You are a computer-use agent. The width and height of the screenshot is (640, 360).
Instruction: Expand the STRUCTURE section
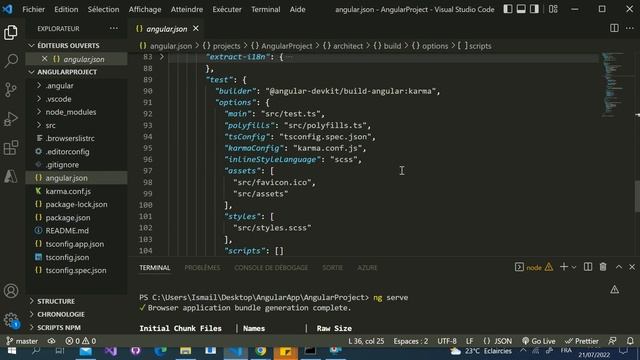click(76, 301)
